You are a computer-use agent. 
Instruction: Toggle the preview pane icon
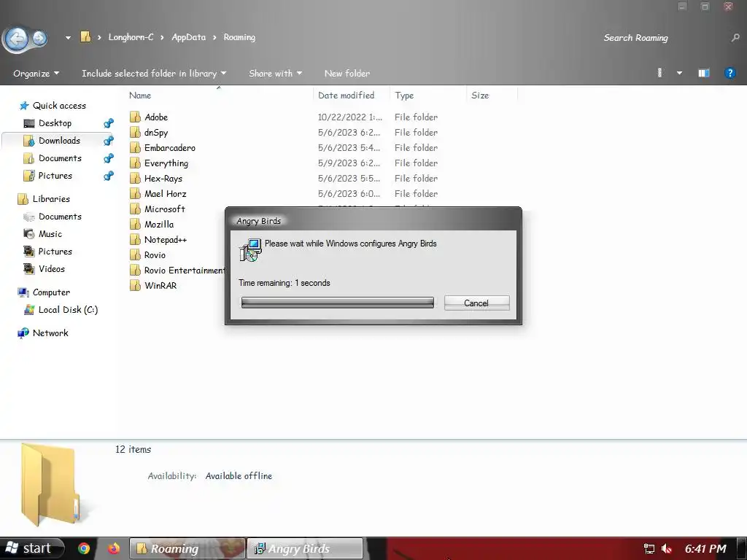pos(704,73)
